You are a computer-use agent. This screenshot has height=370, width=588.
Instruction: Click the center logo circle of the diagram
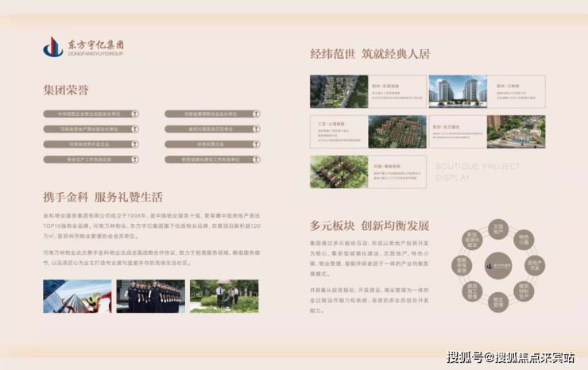pos(498,265)
